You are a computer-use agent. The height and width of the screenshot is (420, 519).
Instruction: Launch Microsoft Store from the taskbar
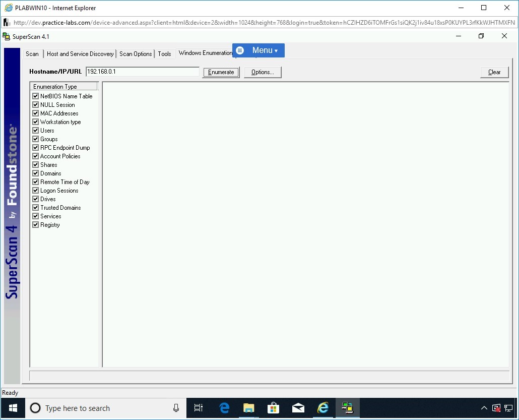pos(274,408)
